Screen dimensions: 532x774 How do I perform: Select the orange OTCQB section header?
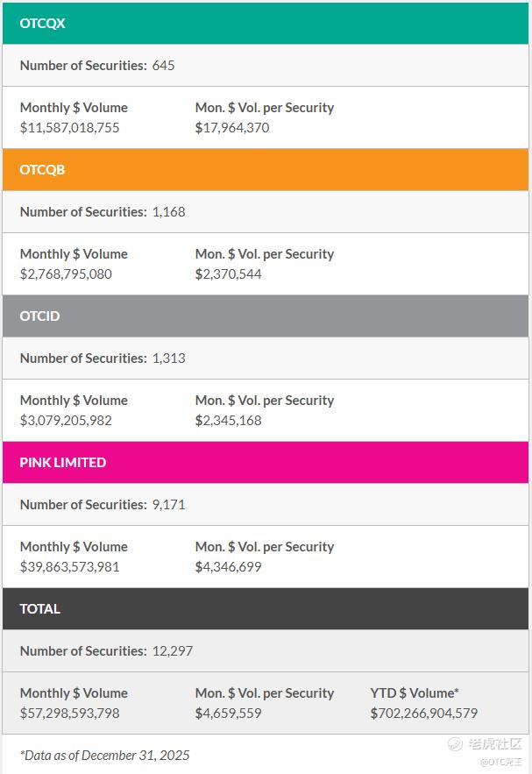click(266, 170)
